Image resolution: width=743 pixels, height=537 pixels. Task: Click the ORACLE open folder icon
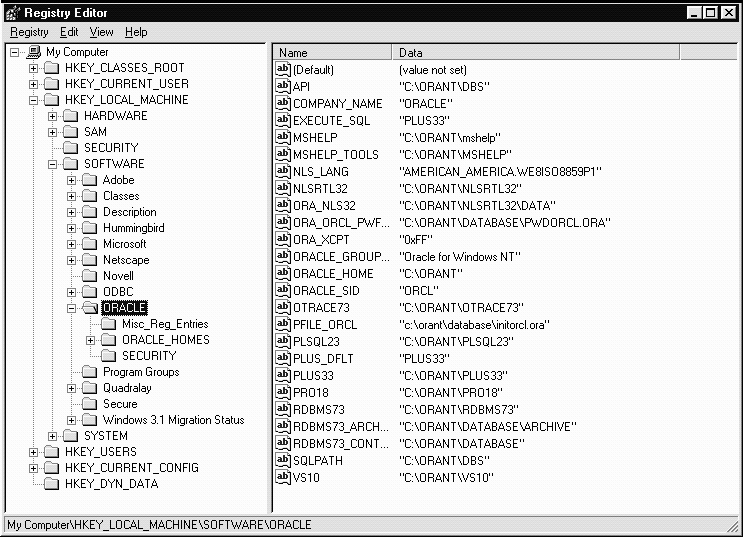[91, 308]
